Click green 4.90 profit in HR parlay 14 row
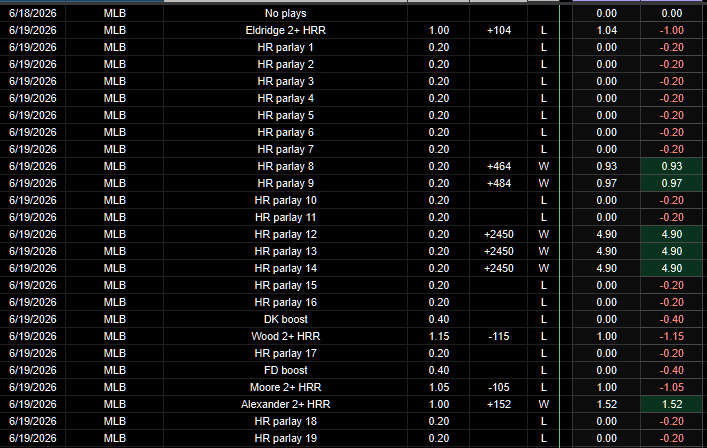Image resolution: width=707 pixels, height=448 pixels. click(x=671, y=268)
